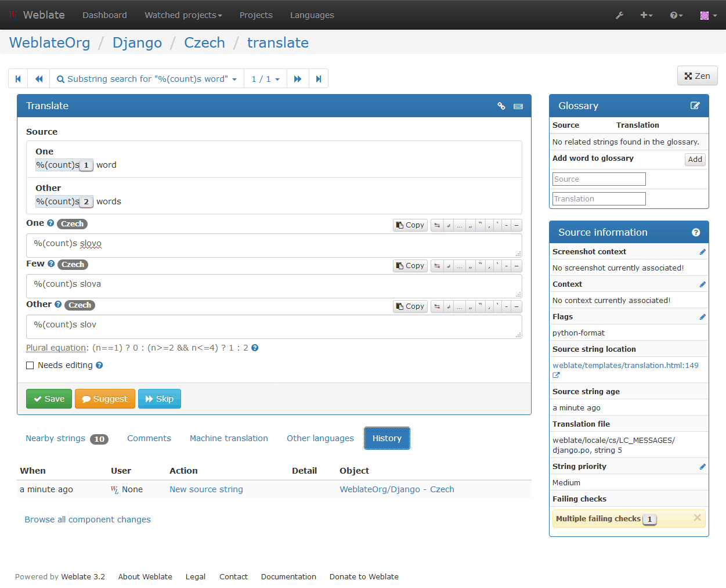This screenshot has height=588, width=726.
Task: Insert newline character in One field
Action: point(449,225)
